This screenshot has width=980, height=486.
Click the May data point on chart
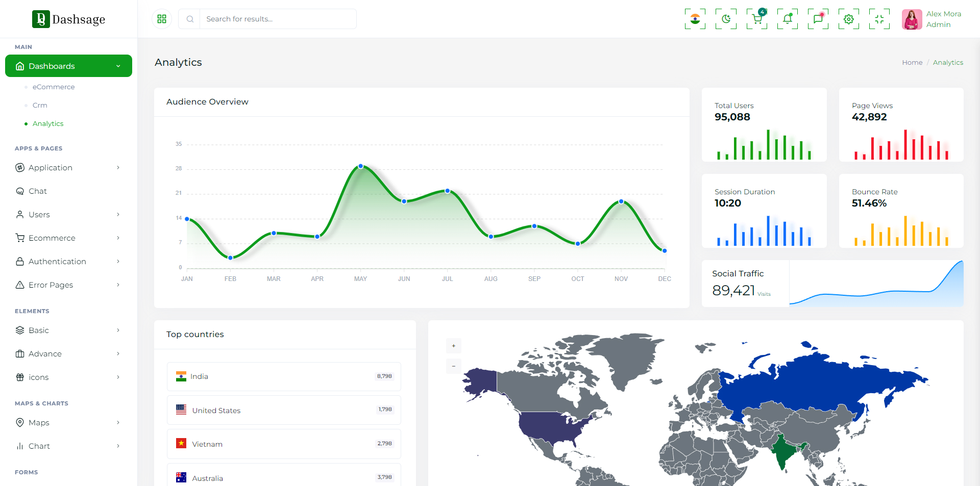click(361, 166)
